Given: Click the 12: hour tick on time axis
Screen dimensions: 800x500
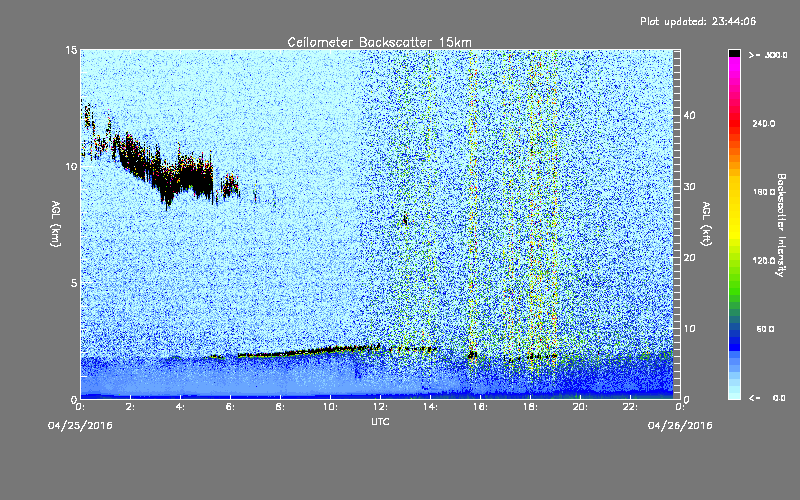Looking at the screenshot, I should (381, 407).
